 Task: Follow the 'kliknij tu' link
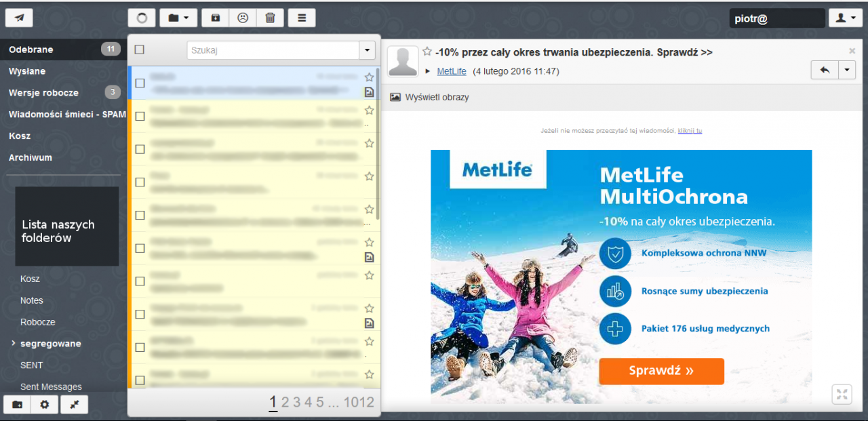click(690, 131)
